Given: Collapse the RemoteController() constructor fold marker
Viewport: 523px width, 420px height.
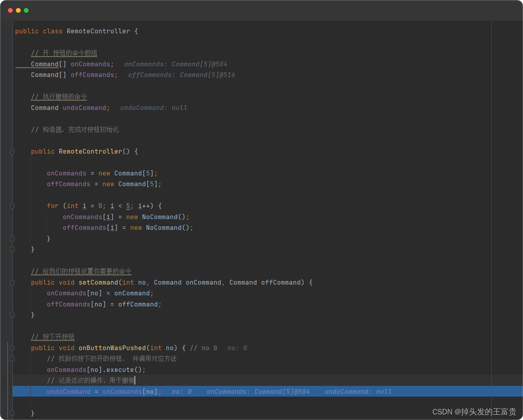Looking at the screenshot, I should pyautogui.click(x=12, y=152).
